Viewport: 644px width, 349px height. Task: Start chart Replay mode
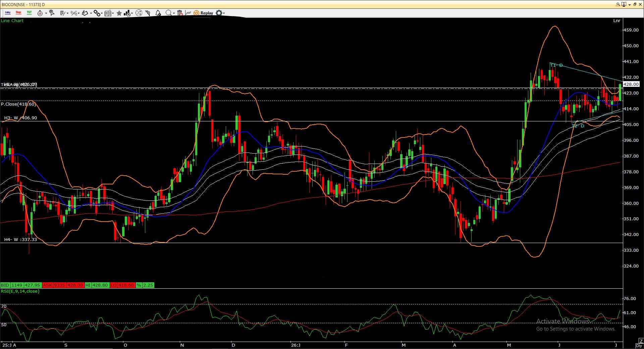pyautogui.click(x=203, y=13)
